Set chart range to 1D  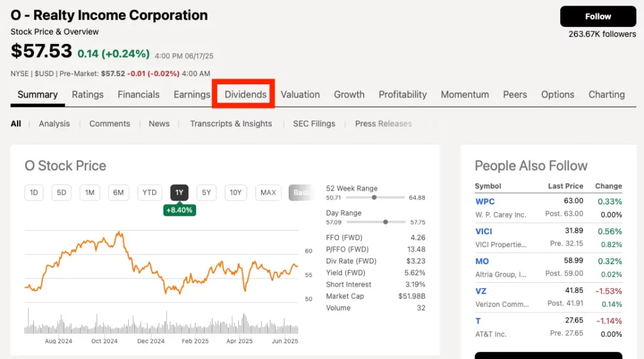34,192
